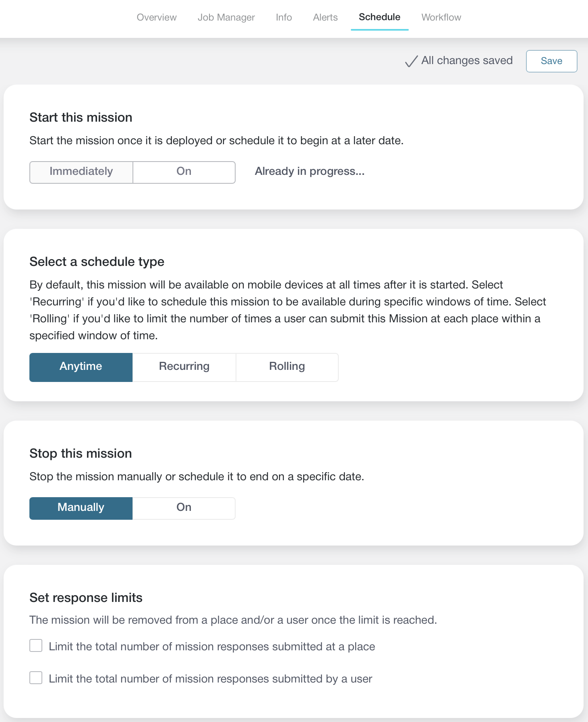This screenshot has height=722, width=588.
Task: Go to the Info tab
Action: coord(284,17)
